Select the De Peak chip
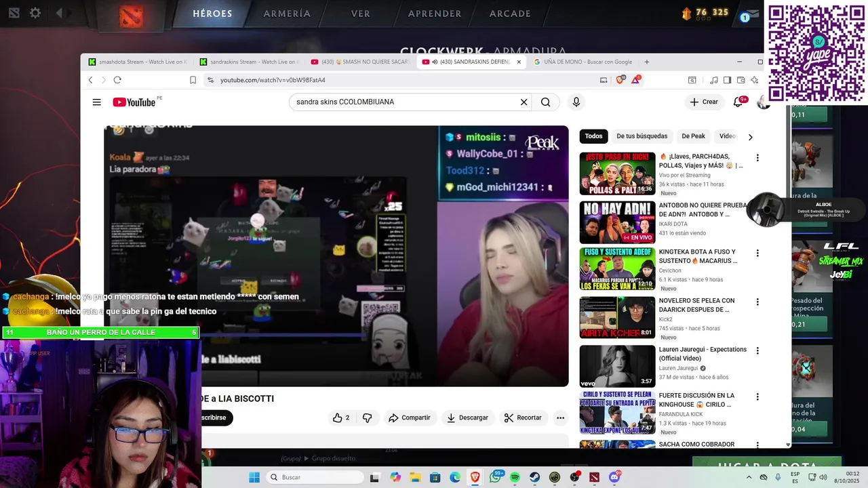 tap(693, 136)
